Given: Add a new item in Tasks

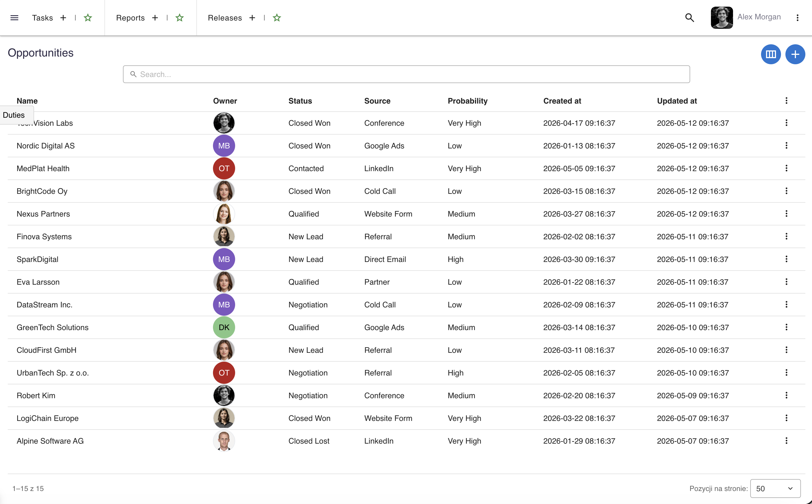Looking at the screenshot, I should pos(63,18).
